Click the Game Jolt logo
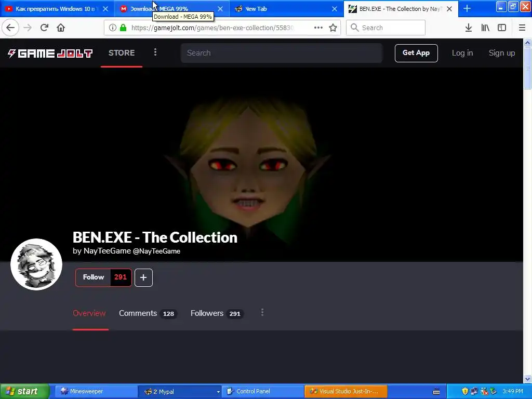This screenshot has height=399, width=532. [50, 54]
